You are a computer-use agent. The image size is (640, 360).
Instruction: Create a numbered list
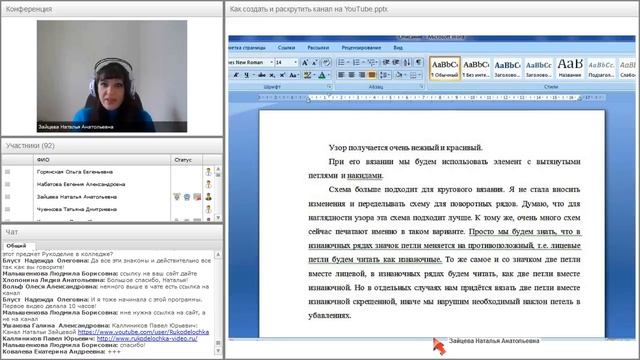[356, 62]
